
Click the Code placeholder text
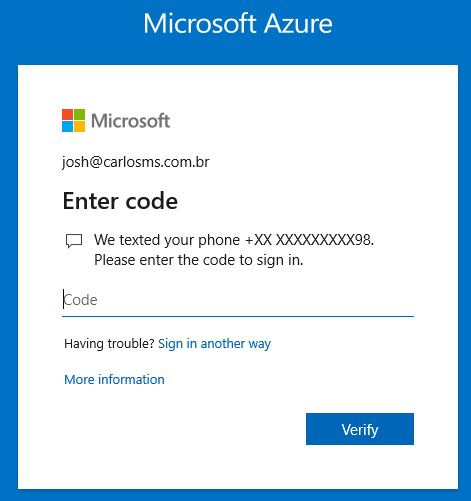pos(80,300)
